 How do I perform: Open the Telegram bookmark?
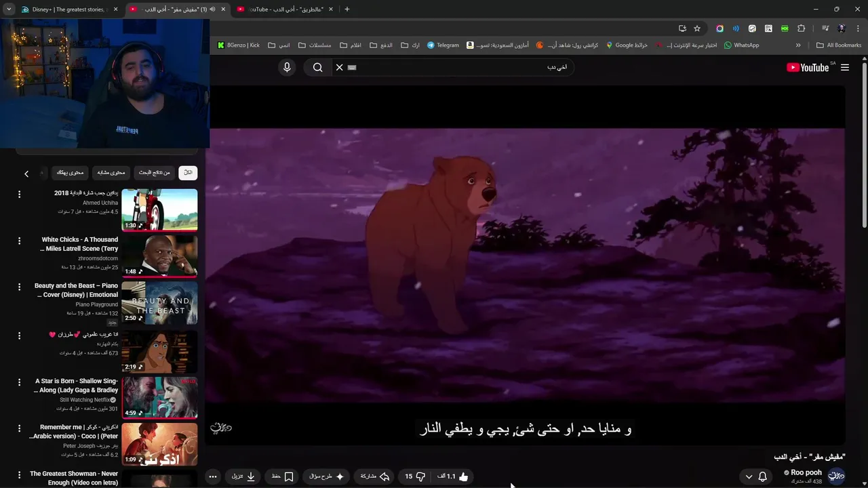point(443,45)
